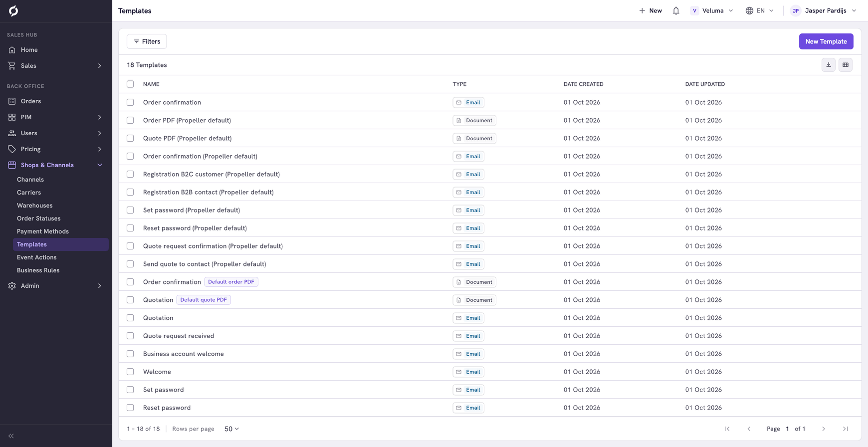Screen dimensions: 868x447
Task: Click the 18 Templates count text
Action: [x=147, y=65]
